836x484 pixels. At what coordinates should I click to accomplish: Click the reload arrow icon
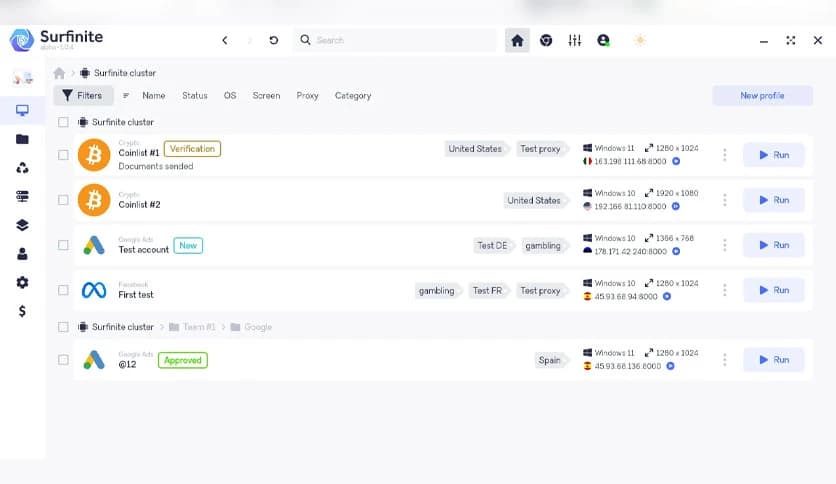point(274,41)
